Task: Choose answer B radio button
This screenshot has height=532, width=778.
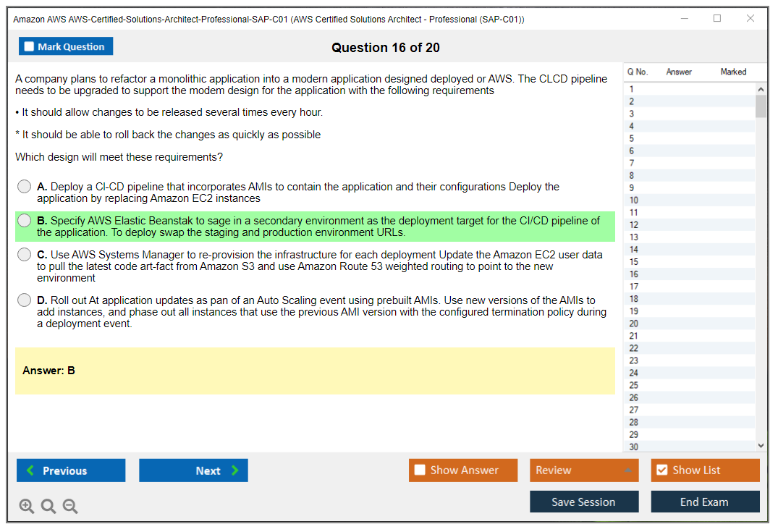Action: [25, 221]
